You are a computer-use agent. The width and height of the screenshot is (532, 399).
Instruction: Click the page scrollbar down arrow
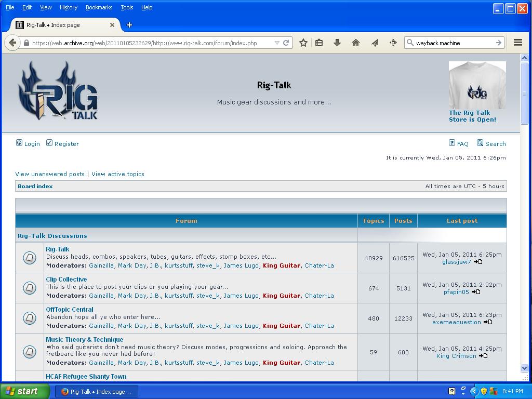524,368
